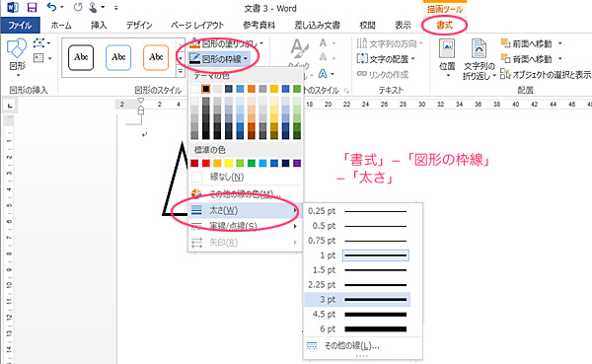
Task: Select 0.25 pt line weight
Action: (357, 211)
